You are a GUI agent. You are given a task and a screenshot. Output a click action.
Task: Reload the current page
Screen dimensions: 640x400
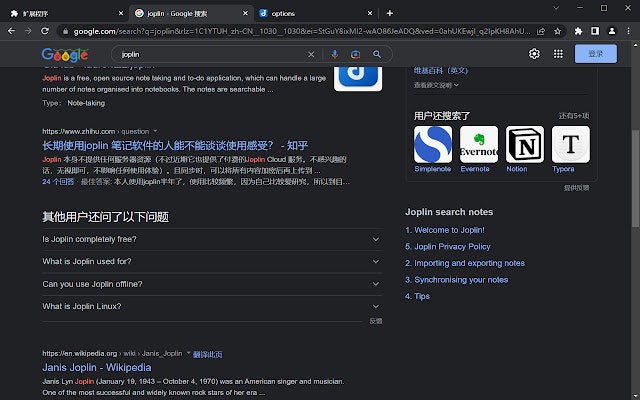(45, 31)
